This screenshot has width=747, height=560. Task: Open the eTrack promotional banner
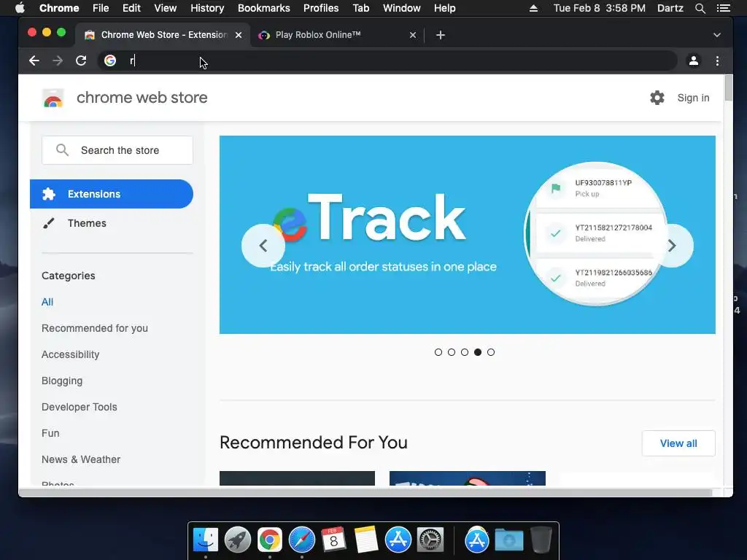click(x=468, y=235)
